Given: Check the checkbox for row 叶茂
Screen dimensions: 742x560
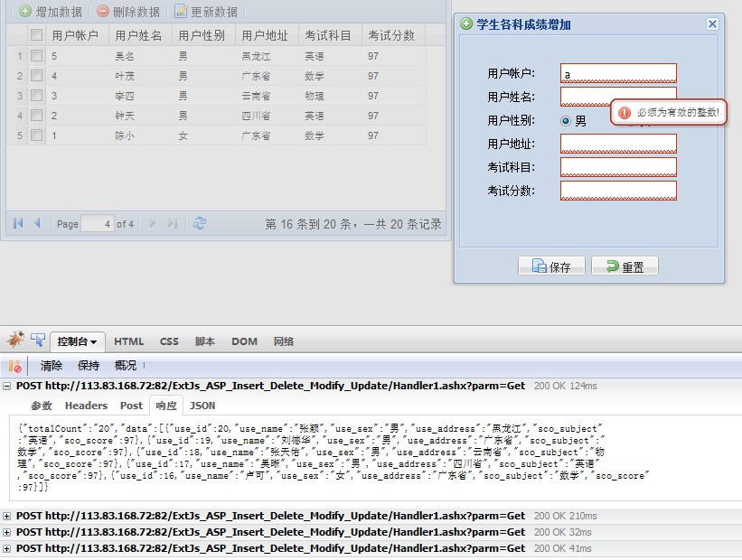Looking at the screenshot, I should point(36,76).
